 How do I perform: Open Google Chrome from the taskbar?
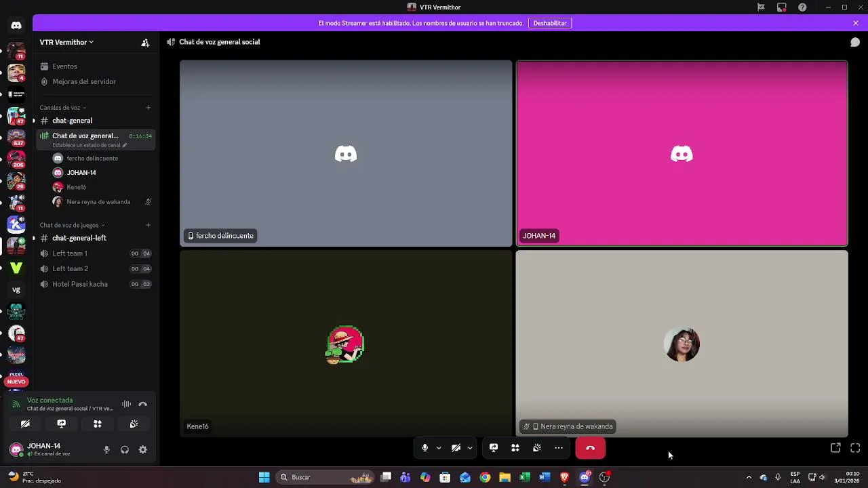[485, 477]
